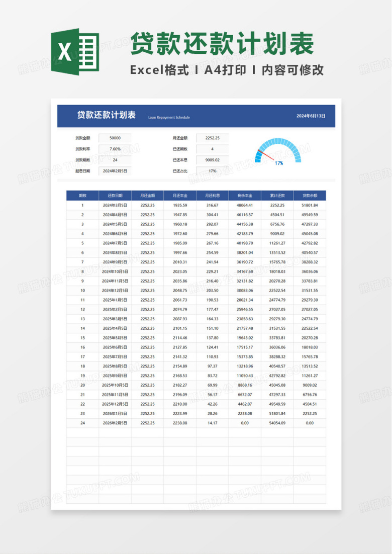The height and width of the screenshot is (554, 392).
Task: Select date cell 2025年1月5日
Action: point(115,300)
